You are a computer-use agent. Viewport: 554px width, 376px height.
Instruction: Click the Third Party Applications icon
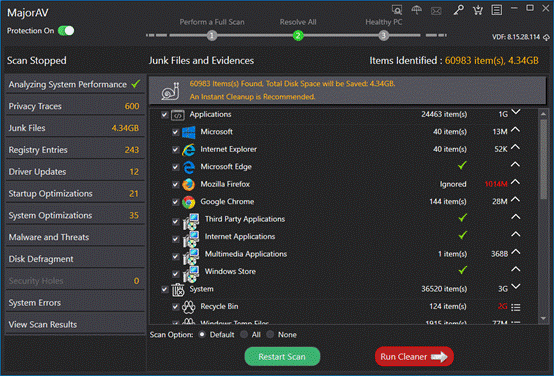[191, 221]
